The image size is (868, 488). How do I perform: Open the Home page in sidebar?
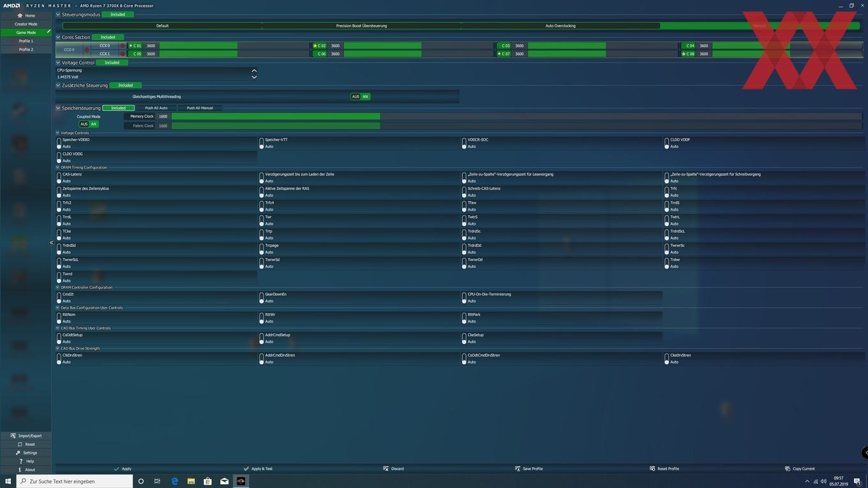tap(26, 15)
